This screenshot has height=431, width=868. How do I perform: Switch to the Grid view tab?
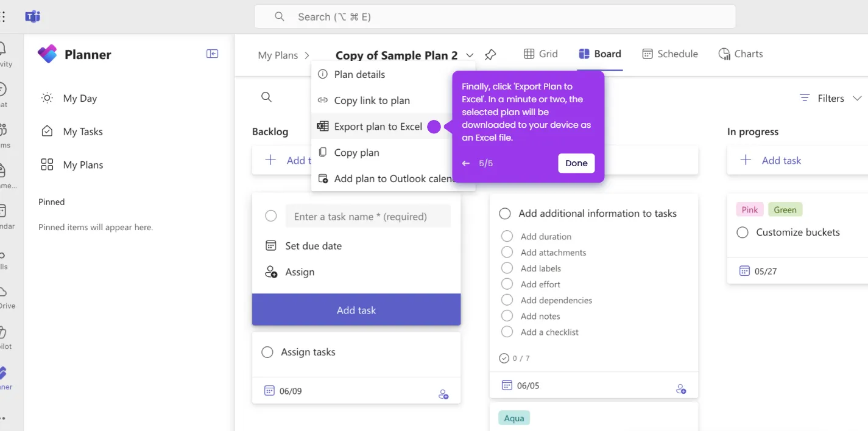tap(540, 54)
